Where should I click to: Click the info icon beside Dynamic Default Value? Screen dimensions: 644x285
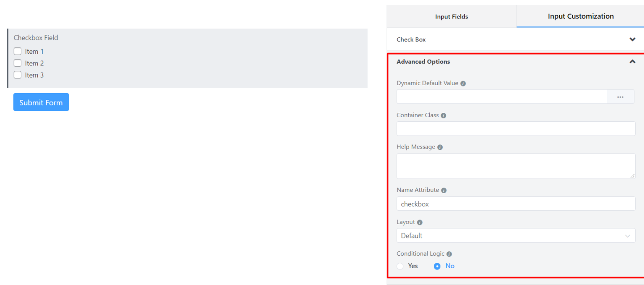tap(463, 83)
